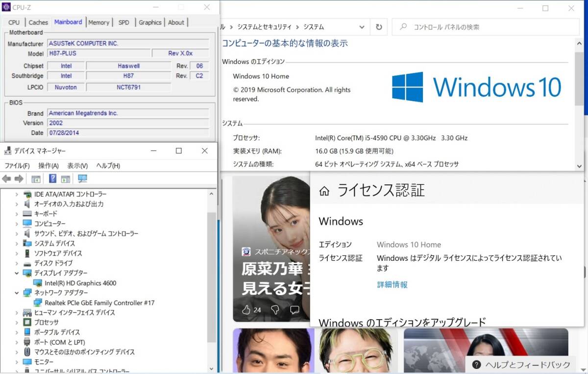Image resolution: width=588 pixels, height=374 pixels.
Task: Open ファイル(F) menu in Device Manager
Action: pos(17,166)
